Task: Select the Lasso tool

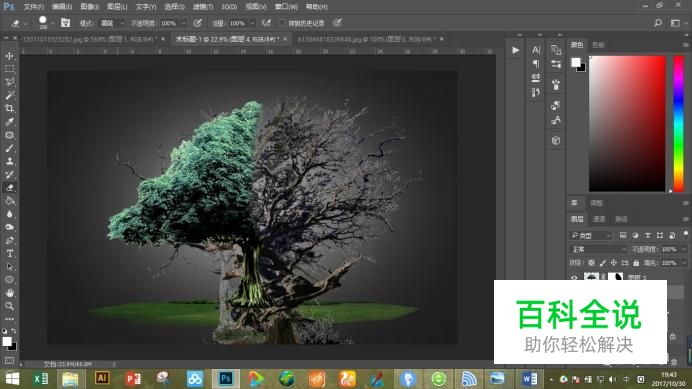Action: tap(9, 82)
